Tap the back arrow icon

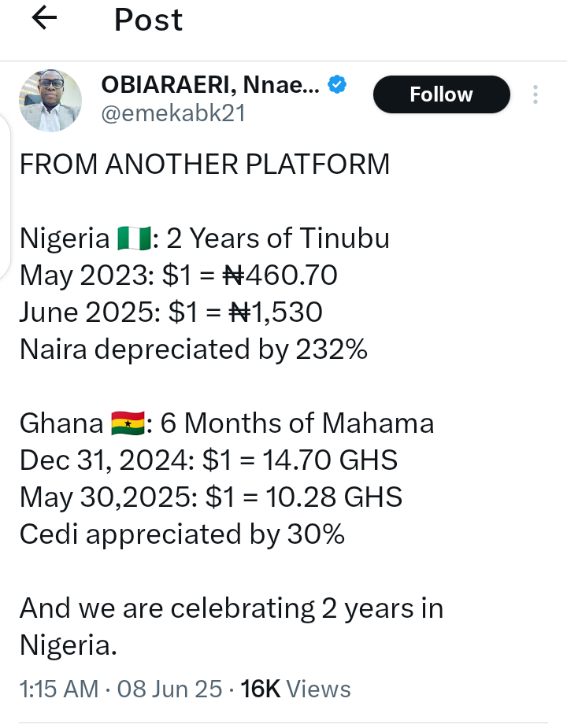[x=44, y=19]
